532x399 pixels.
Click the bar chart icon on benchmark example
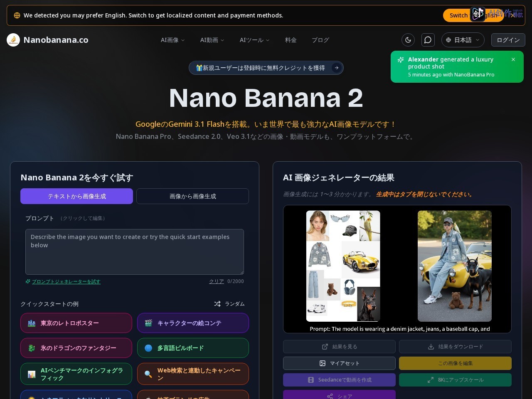click(32, 374)
